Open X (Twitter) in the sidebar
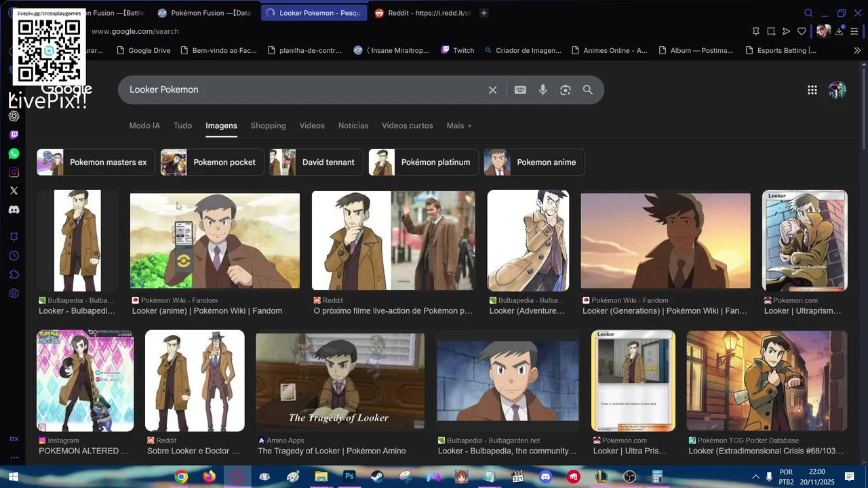 (14, 191)
